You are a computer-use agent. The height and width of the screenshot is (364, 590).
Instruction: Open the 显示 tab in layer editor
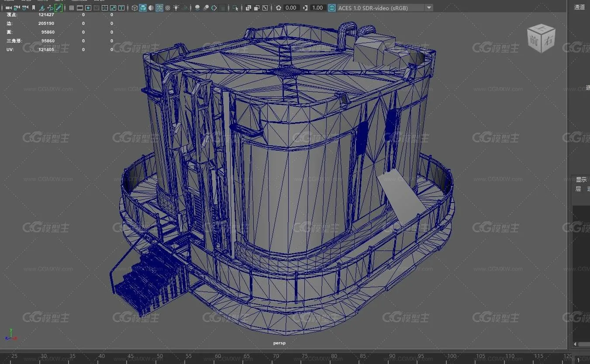581,180
